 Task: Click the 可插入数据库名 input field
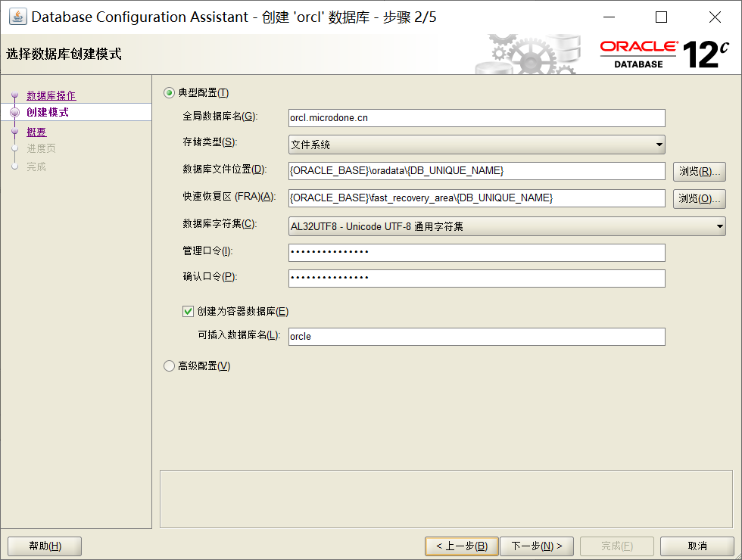pyautogui.click(x=476, y=337)
